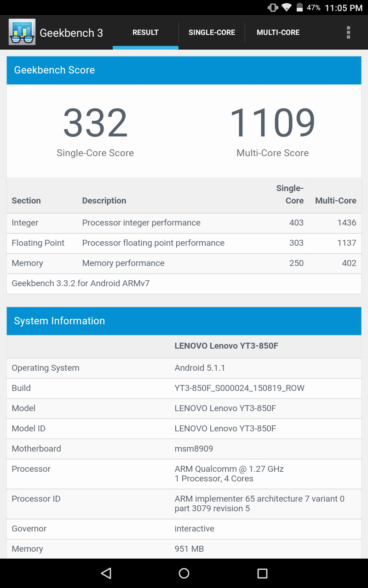
Task: Tap the Geekbench 3 app icon
Action: [x=22, y=32]
